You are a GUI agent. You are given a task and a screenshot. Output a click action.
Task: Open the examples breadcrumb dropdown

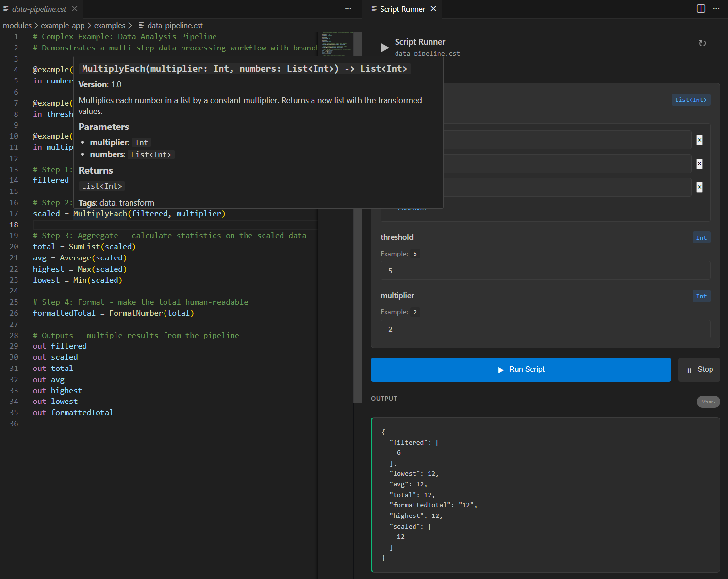(x=110, y=25)
